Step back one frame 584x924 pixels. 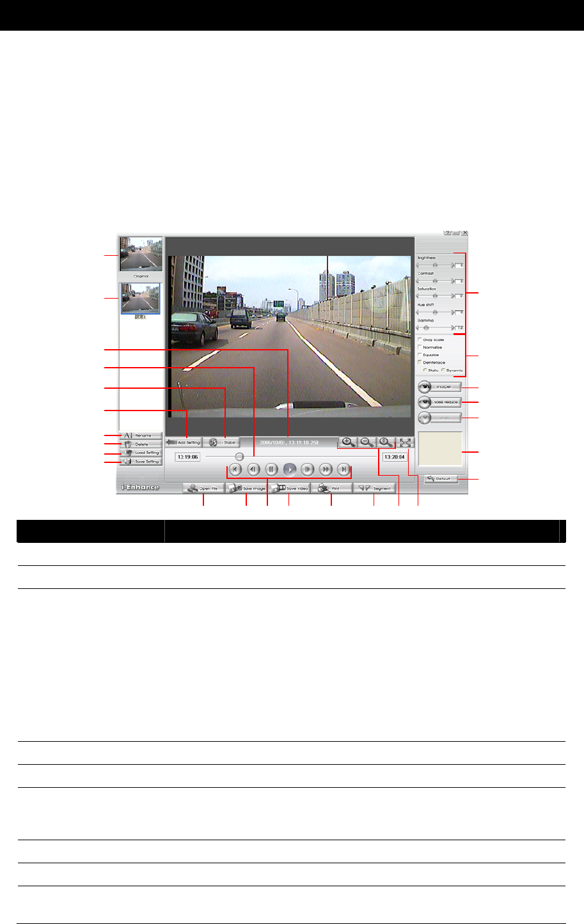pyautogui.click(x=253, y=469)
